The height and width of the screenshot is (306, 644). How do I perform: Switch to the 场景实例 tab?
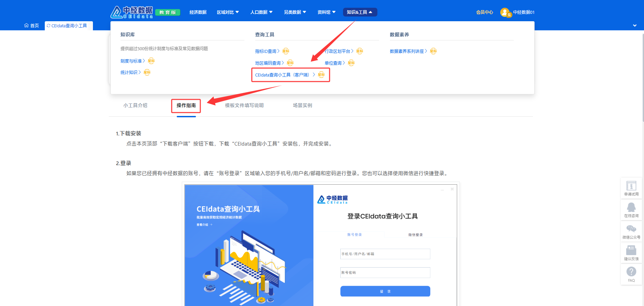[302, 105]
